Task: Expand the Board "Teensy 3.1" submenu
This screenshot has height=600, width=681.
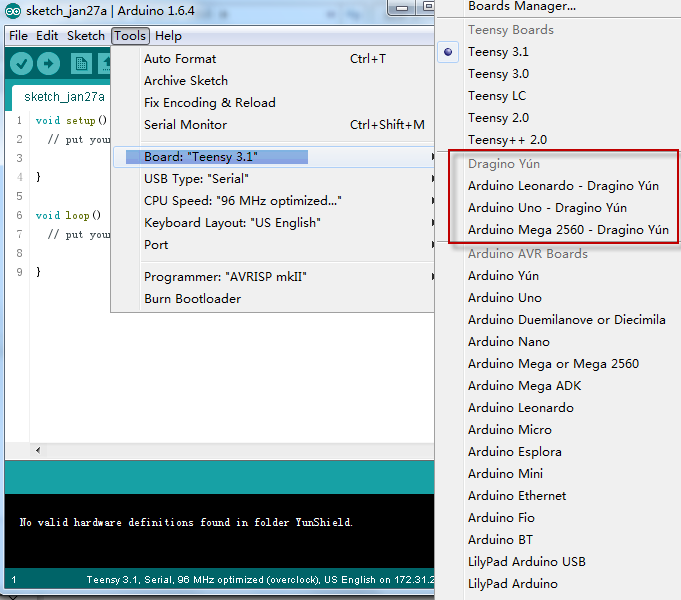Action: tap(274, 157)
